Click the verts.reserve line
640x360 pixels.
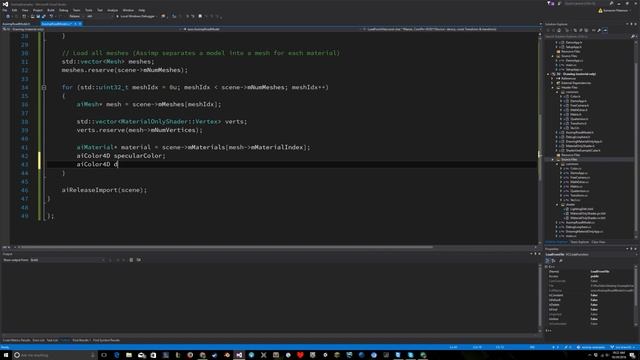[x=139, y=130]
